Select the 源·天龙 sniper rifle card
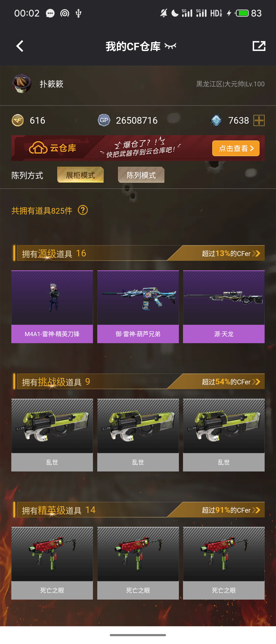276x644 pixels. [x=224, y=307]
